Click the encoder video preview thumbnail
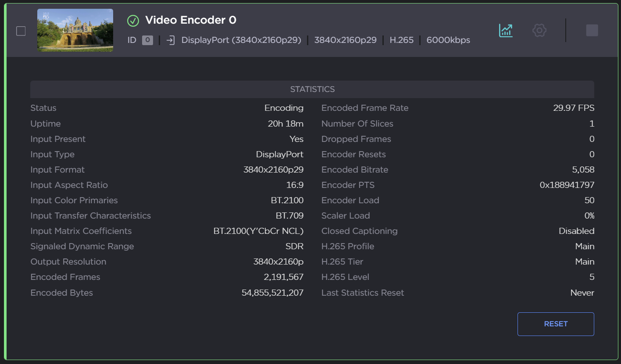The image size is (621, 364). tap(75, 30)
